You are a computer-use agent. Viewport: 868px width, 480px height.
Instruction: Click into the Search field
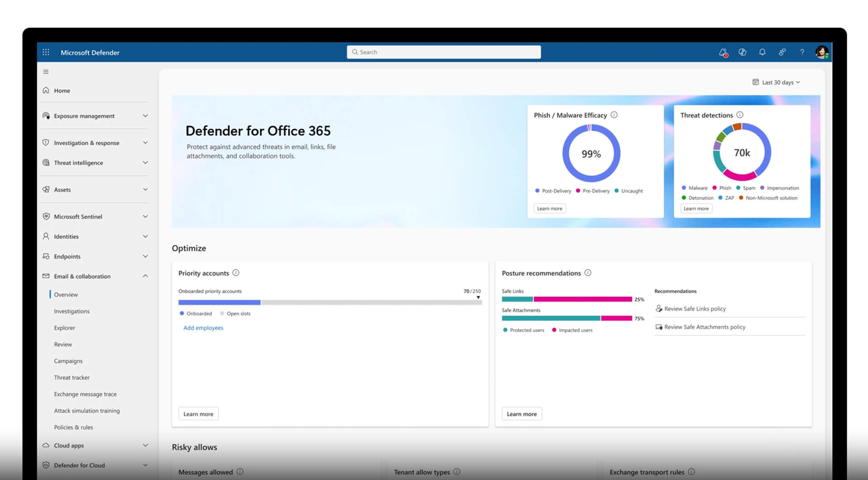(443, 52)
